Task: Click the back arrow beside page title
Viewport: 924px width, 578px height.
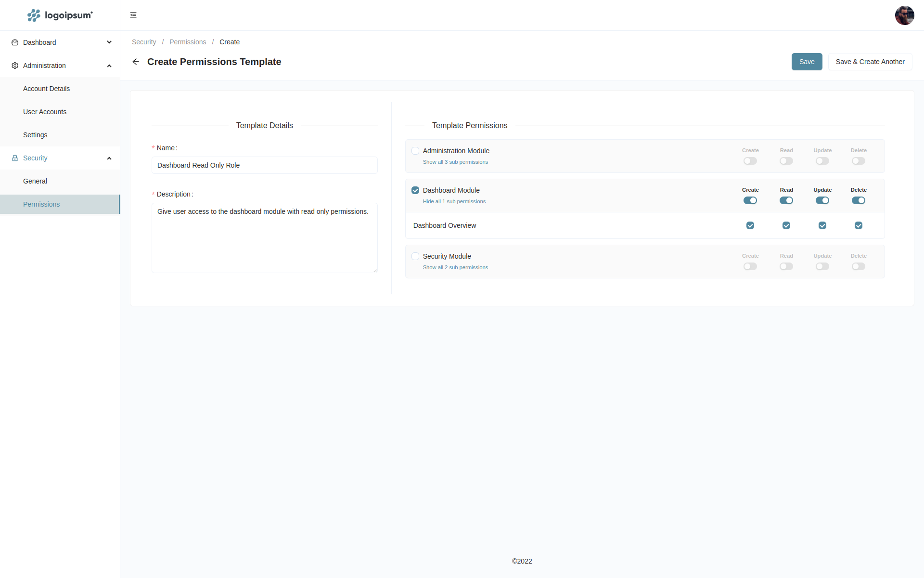Action: [136, 62]
